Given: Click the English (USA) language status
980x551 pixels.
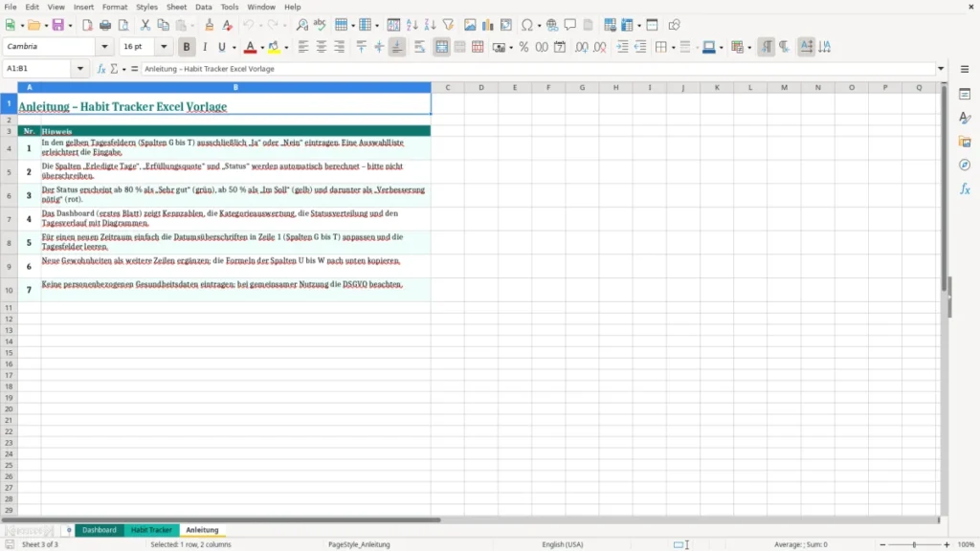Looking at the screenshot, I should (x=562, y=544).
